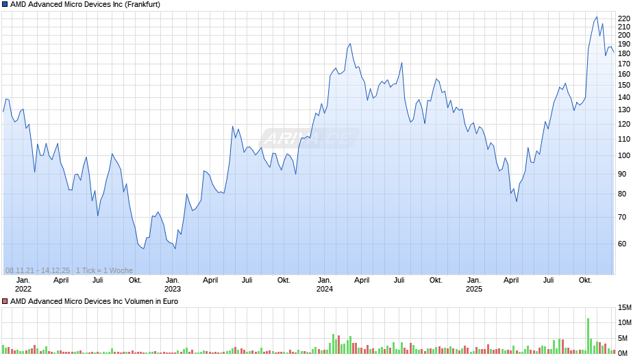Click the 220 price axis label
644x360 pixels.
coord(624,19)
